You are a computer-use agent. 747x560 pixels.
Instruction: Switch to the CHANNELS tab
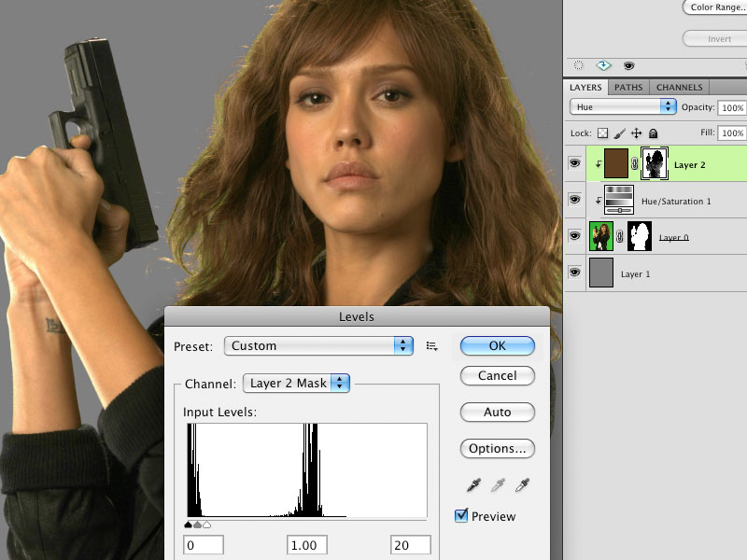(x=679, y=87)
